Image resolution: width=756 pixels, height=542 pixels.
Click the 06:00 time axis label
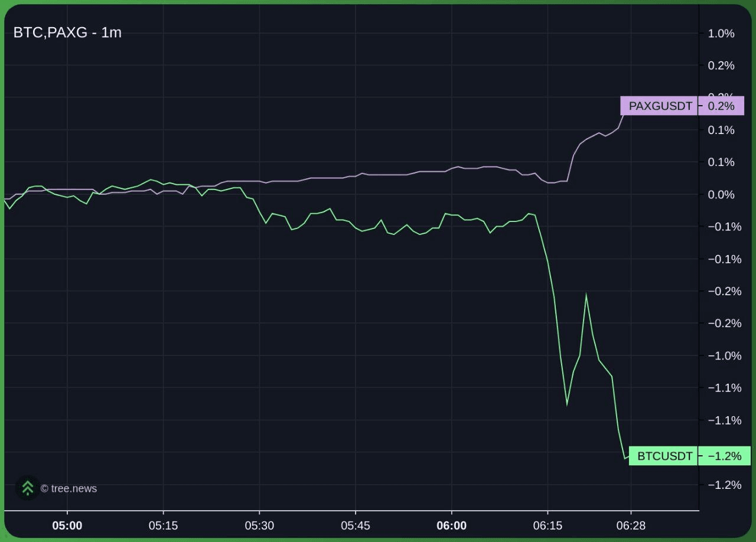point(451,525)
